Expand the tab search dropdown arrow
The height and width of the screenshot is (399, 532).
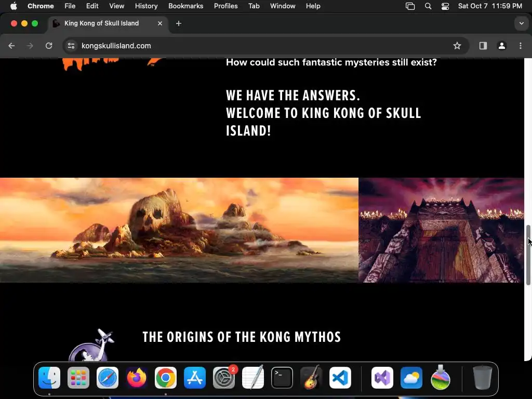click(x=522, y=23)
